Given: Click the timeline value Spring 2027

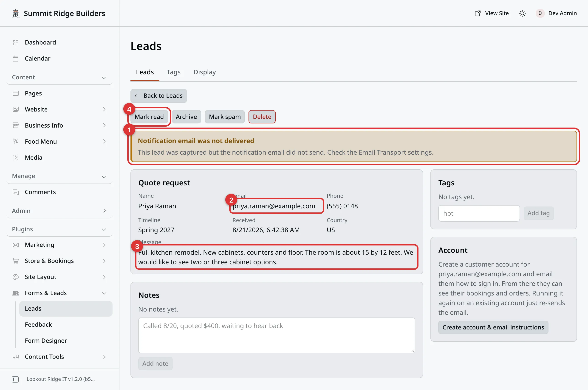Looking at the screenshot, I should (156, 230).
